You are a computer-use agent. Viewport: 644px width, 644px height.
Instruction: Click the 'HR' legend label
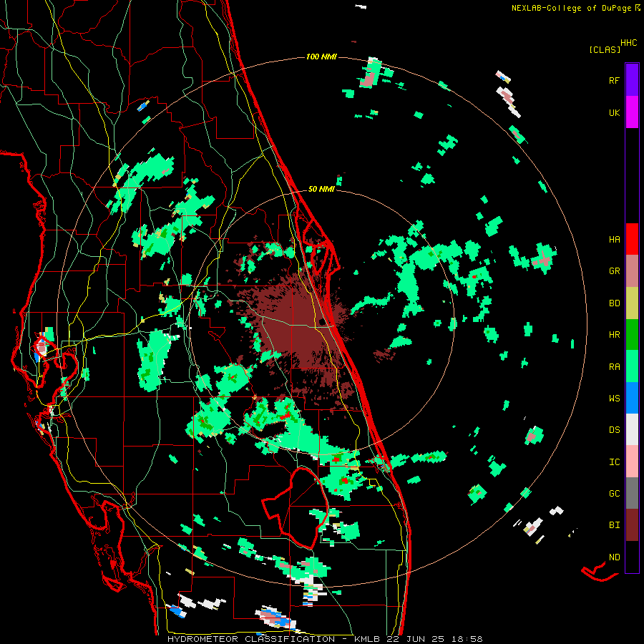tap(614, 335)
